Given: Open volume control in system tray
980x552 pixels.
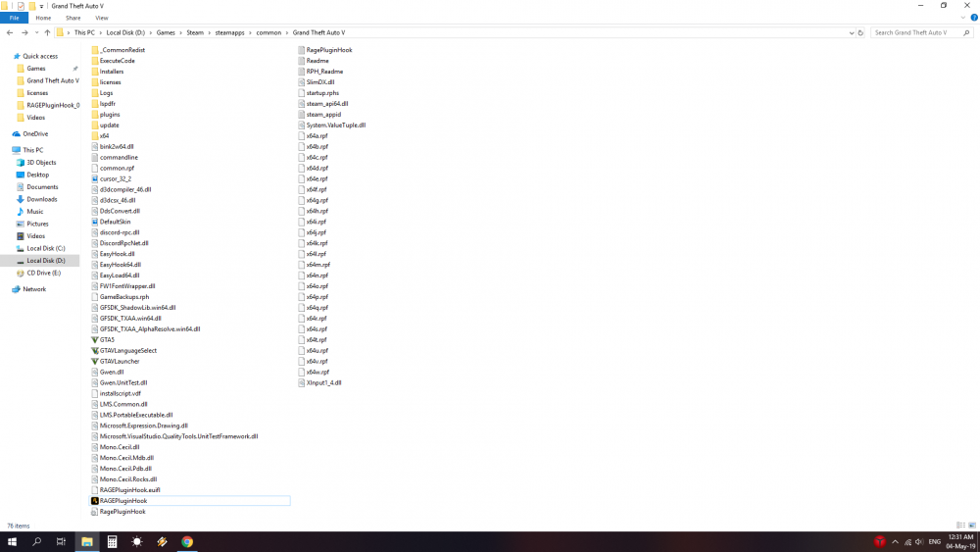Looking at the screenshot, I should point(919,542).
